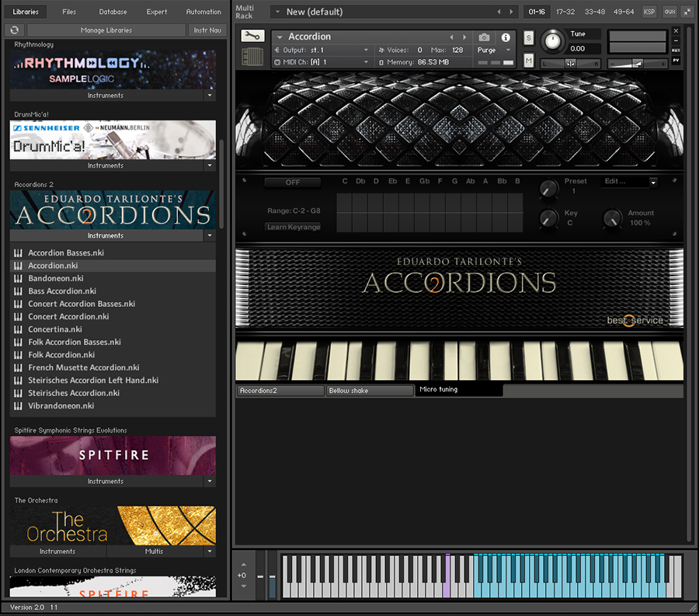Open Accordions 2 Instruments dropdown arrow
This screenshot has height=616, width=699.
click(210, 235)
